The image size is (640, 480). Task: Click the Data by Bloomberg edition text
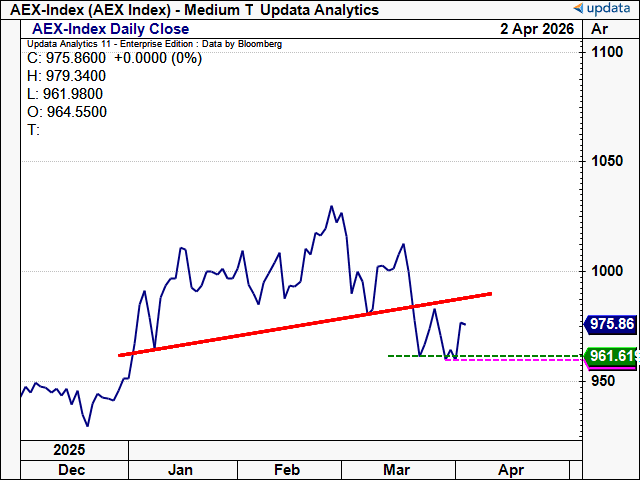point(238,45)
